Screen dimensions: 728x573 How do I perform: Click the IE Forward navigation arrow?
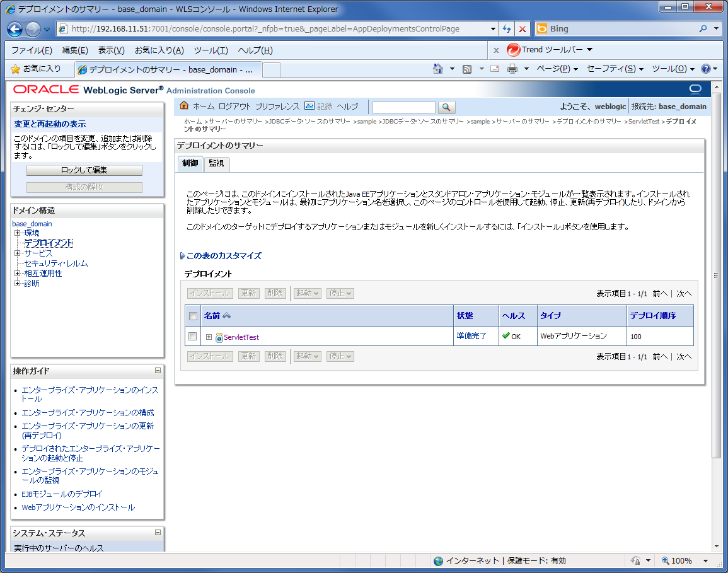click(33, 29)
